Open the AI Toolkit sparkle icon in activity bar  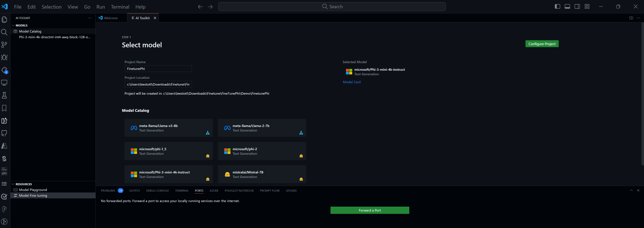pos(4,121)
